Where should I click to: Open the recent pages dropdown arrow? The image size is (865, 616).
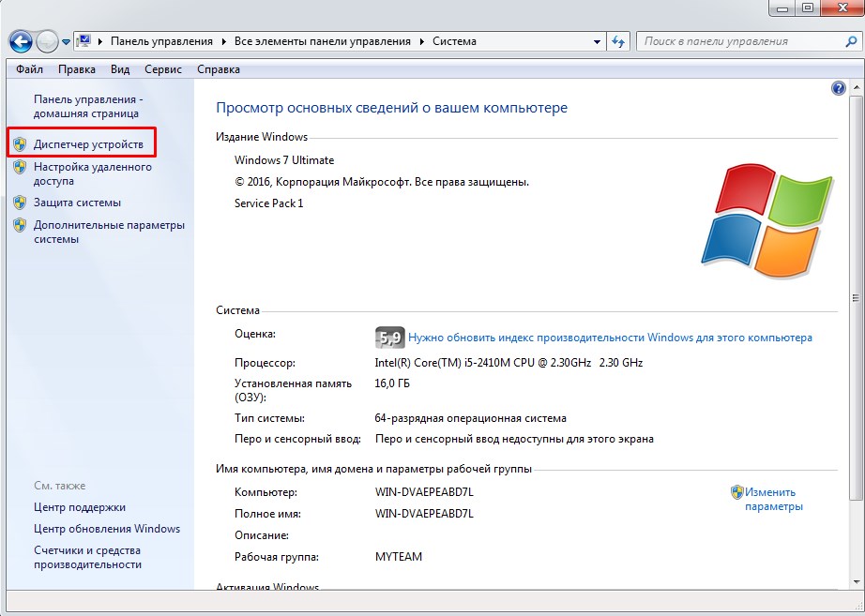(66, 42)
